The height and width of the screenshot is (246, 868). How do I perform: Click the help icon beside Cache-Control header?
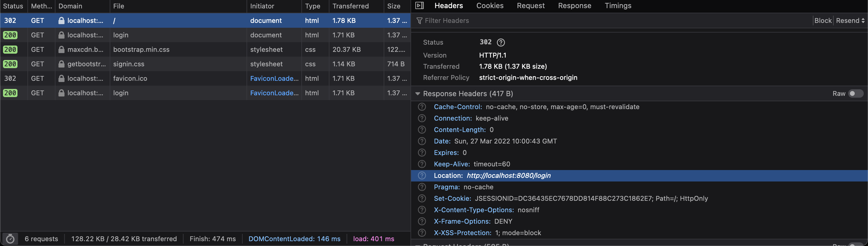tap(422, 107)
